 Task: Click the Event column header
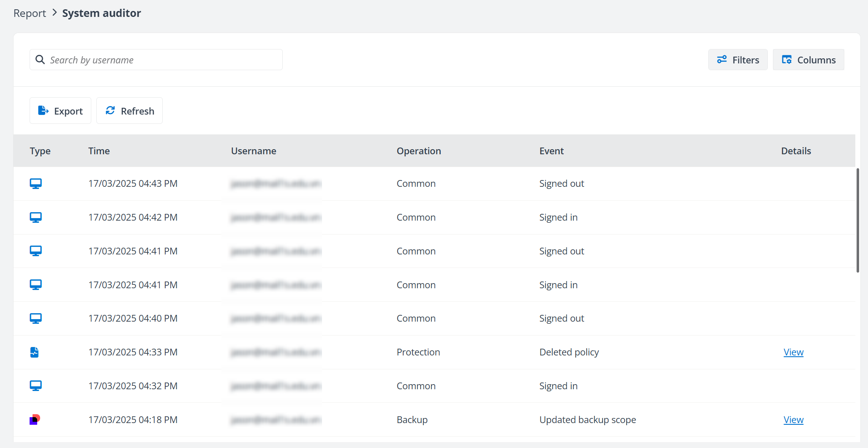(551, 151)
